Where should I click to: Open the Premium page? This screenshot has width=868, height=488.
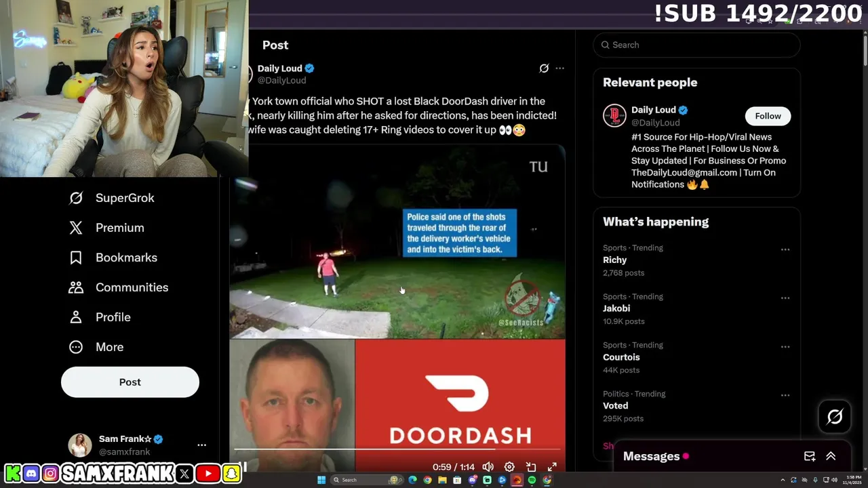(106, 228)
